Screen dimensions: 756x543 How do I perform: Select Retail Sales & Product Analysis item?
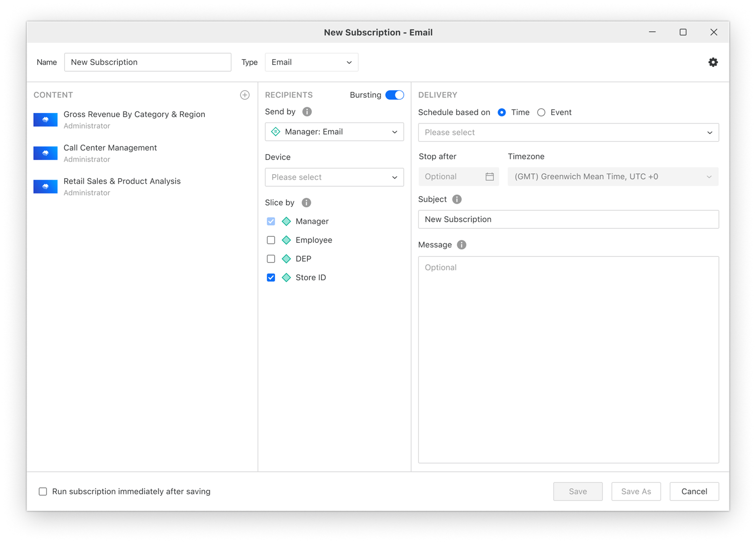tap(122, 181)
